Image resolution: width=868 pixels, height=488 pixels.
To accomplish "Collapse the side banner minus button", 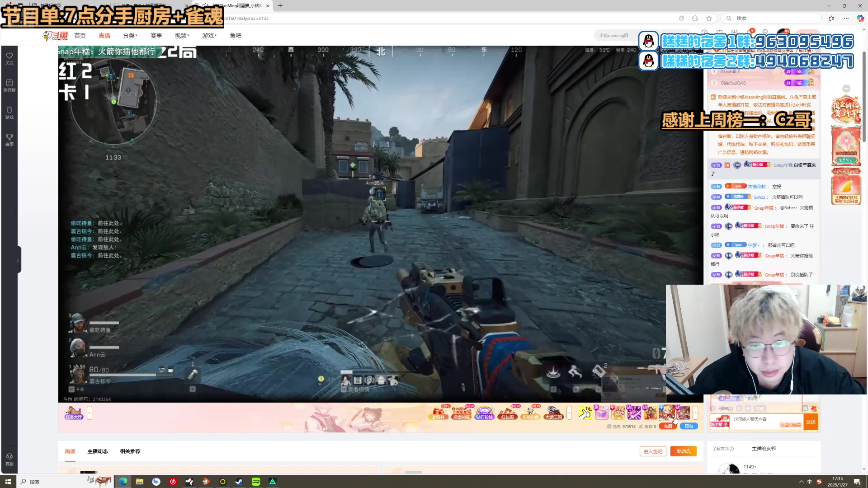I will (x=846, y=89).
